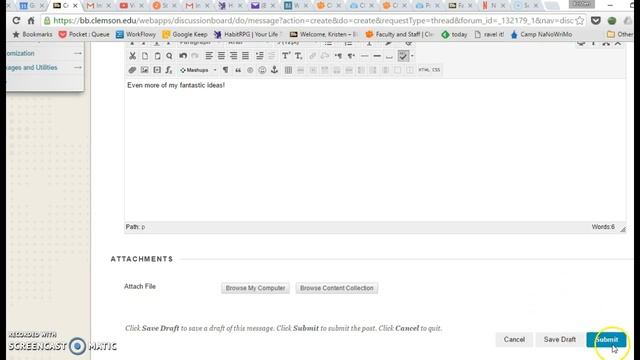The image size is (640, 360).
Task: Click the Redo arrow icon
Action: pyautogui.click(x=195, y=56)
